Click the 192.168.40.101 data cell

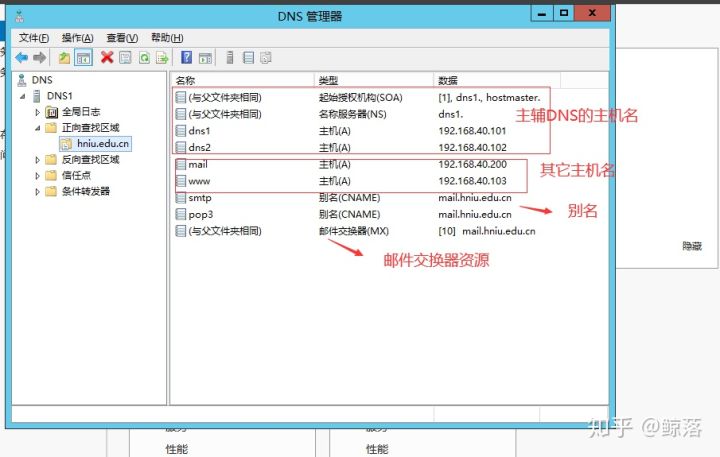[x=472, y=131]
